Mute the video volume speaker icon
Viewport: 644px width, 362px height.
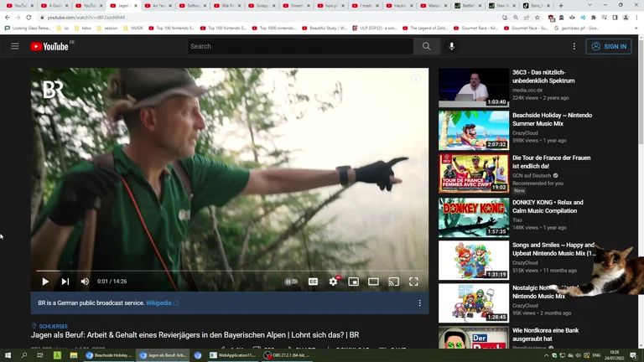(x=85, y=282)
